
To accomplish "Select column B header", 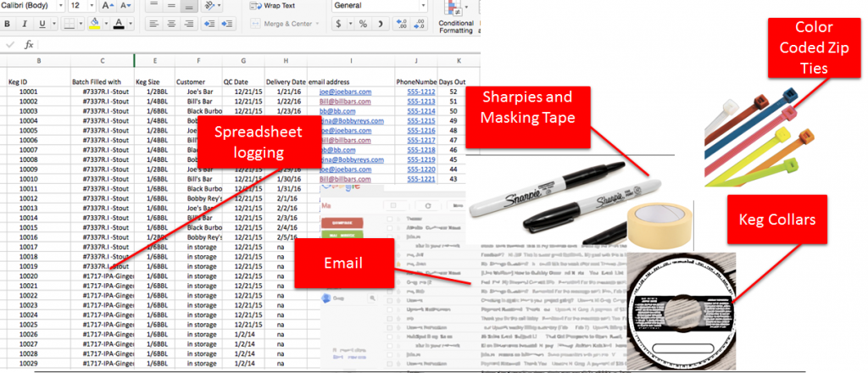I will point(38,60).
